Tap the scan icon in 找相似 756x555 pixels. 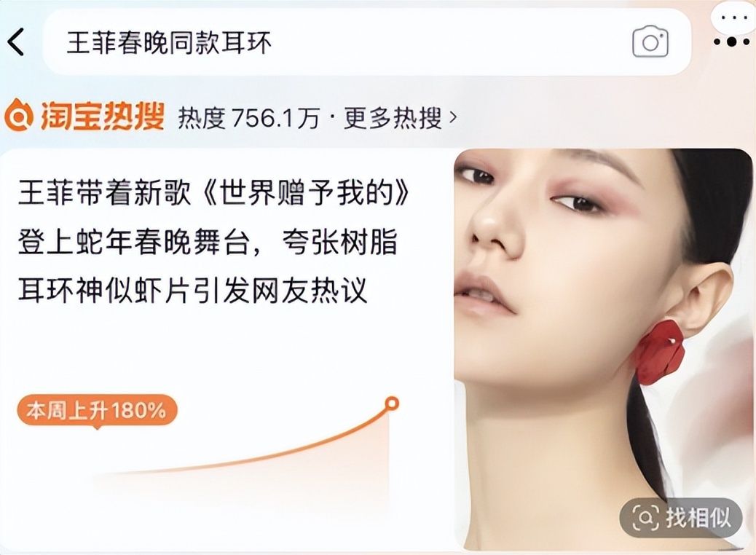(x=645, y=519)
